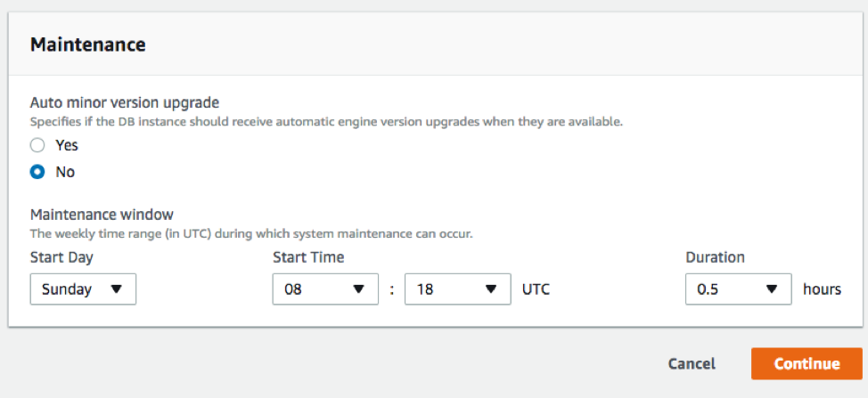Click the arrow icon in the 18 minute box
The width and height of the screenshot is (868, 398).
point(490,289)
